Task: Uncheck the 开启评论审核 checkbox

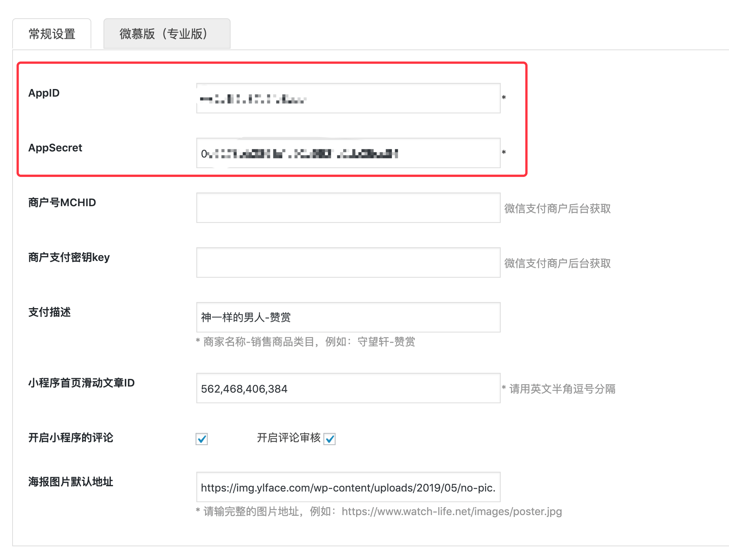Action: coord(329,439)
